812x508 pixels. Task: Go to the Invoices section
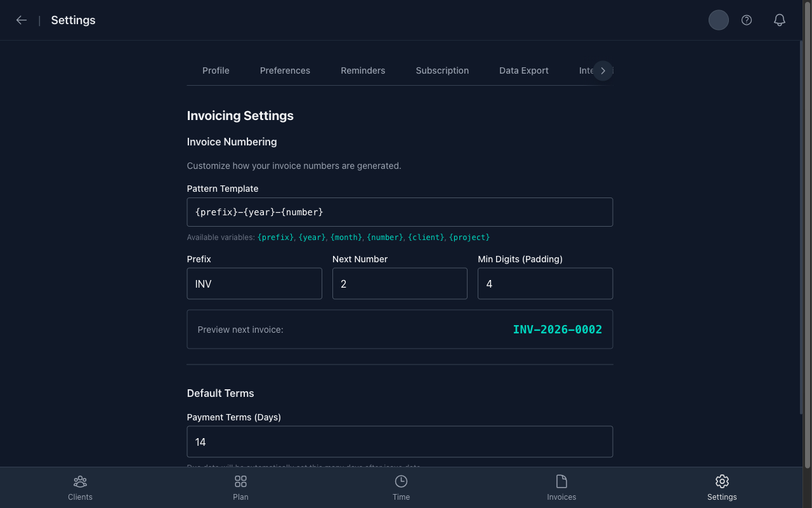pos(561,488)
